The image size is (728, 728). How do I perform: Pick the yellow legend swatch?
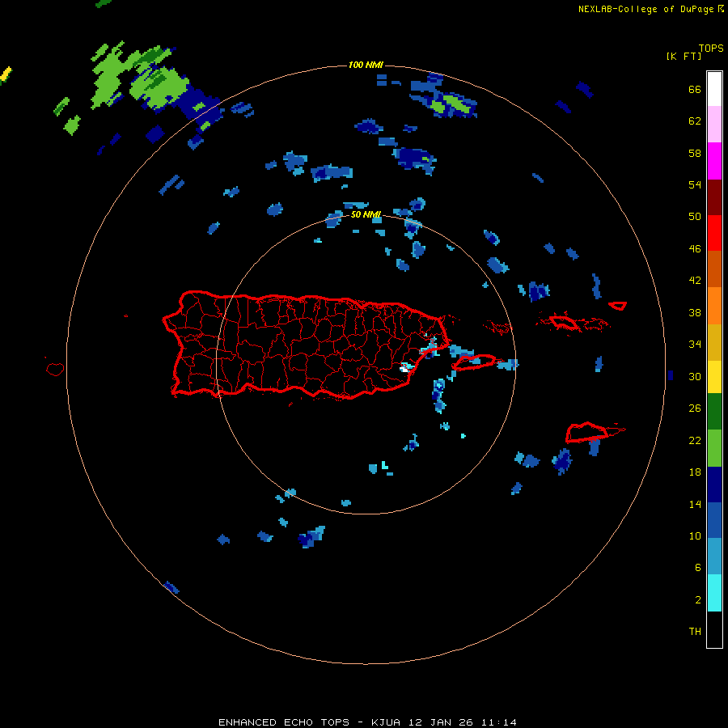[714, 377]
